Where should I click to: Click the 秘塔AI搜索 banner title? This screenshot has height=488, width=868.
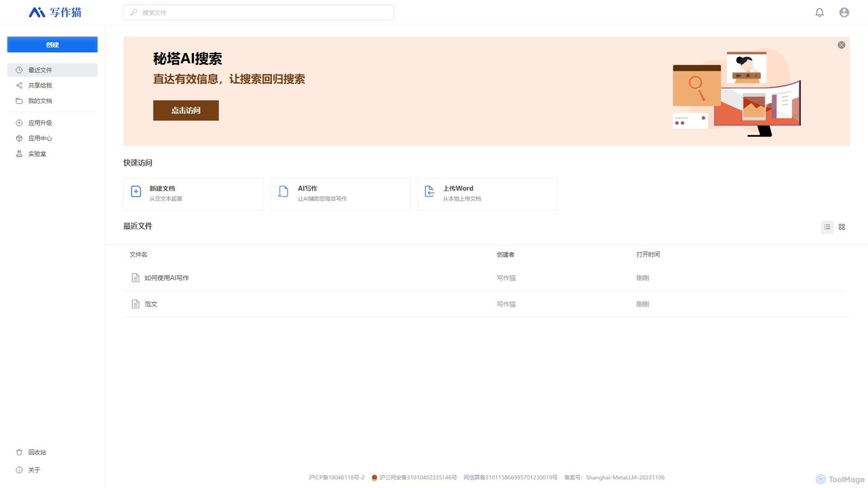[188, 59]
